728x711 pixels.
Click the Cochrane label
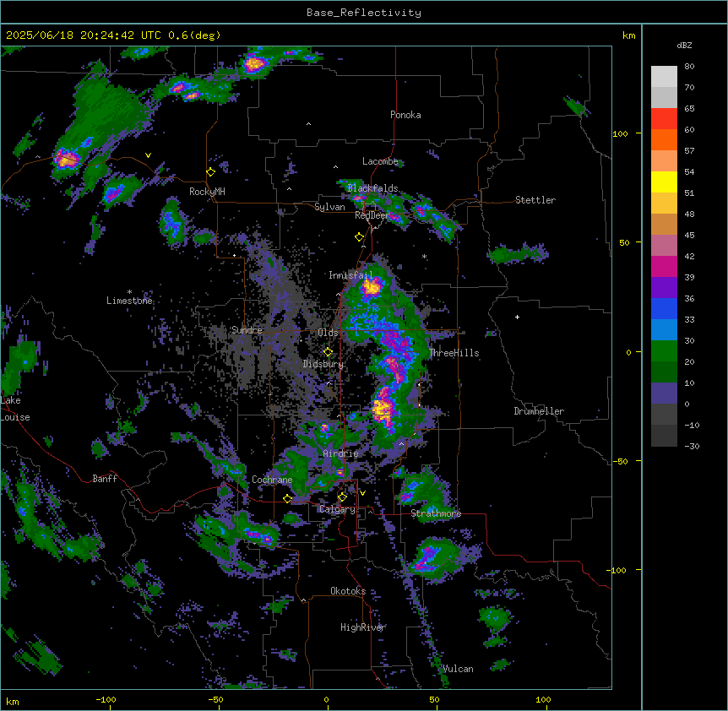click(x=272, y=480)
